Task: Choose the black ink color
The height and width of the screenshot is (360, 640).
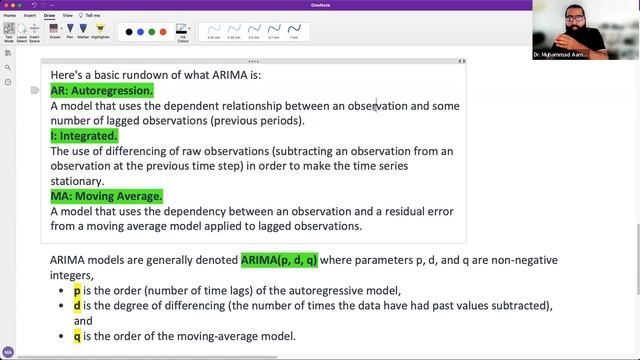Action: (129, 32)
